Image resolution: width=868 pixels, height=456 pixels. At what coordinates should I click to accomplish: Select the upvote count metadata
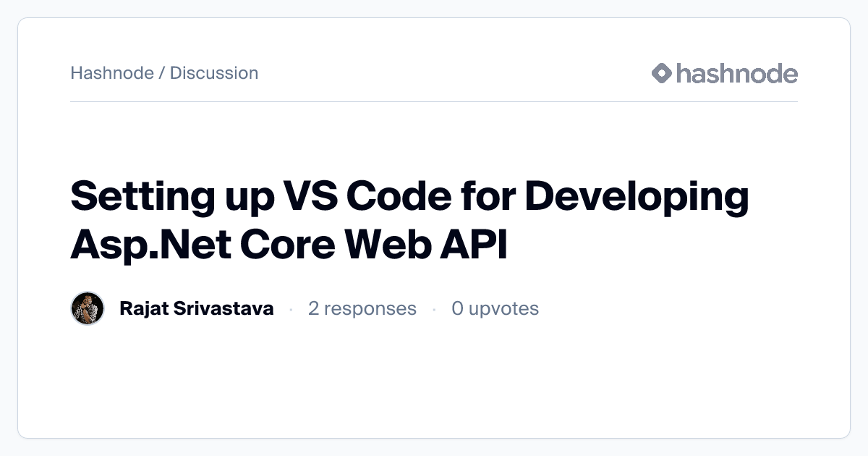point(495,308)
